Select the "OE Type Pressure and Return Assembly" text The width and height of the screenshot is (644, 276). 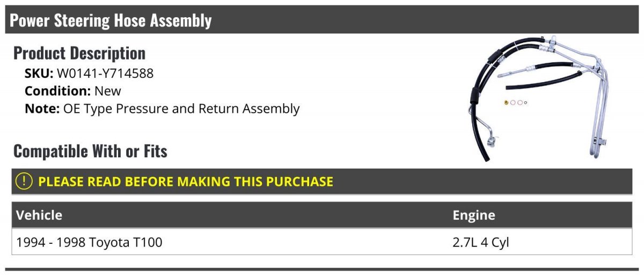[181, 108]
